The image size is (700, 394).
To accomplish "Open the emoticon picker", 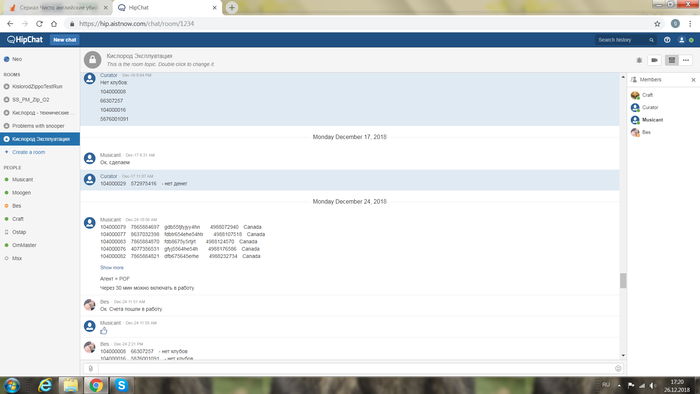I will tap(618, 368).
